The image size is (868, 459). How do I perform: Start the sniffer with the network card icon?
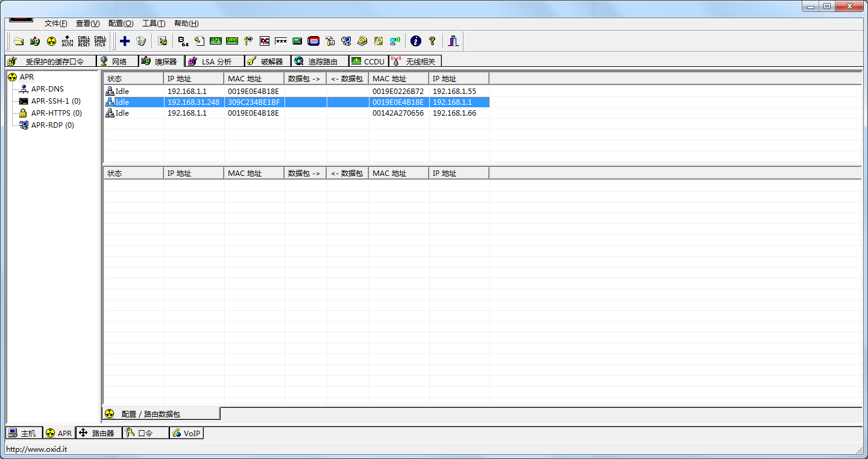tap(35, 41)
